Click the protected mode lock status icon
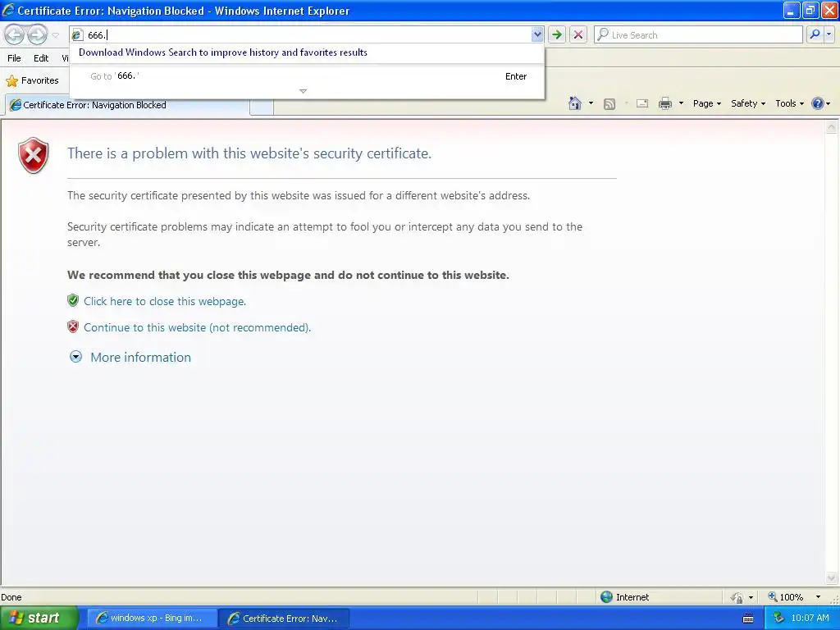The image size is (840, 630). point(737,597)
